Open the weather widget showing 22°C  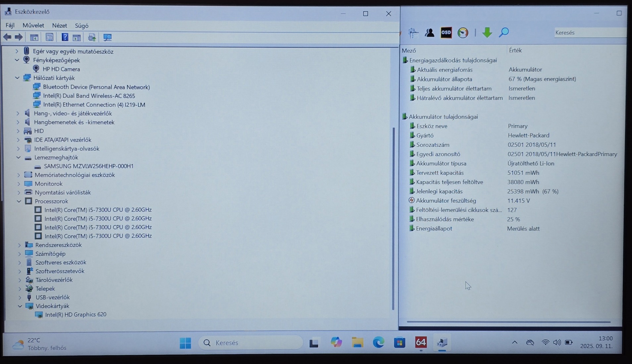tap(39, 344)
